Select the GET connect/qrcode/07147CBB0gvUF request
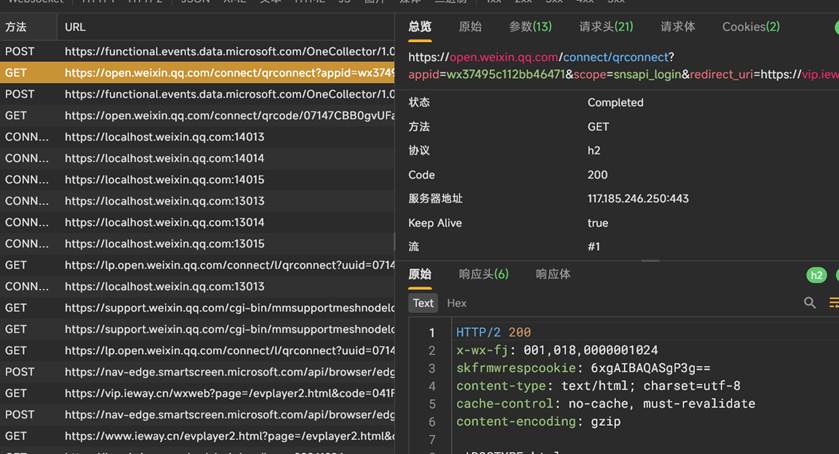The image size is (839, 454). [197, 116]
